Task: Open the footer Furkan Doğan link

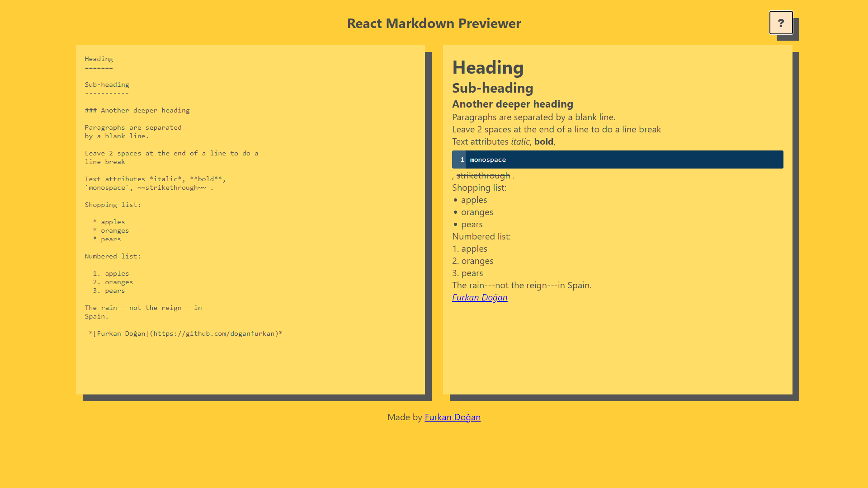Action: point(452,417)
